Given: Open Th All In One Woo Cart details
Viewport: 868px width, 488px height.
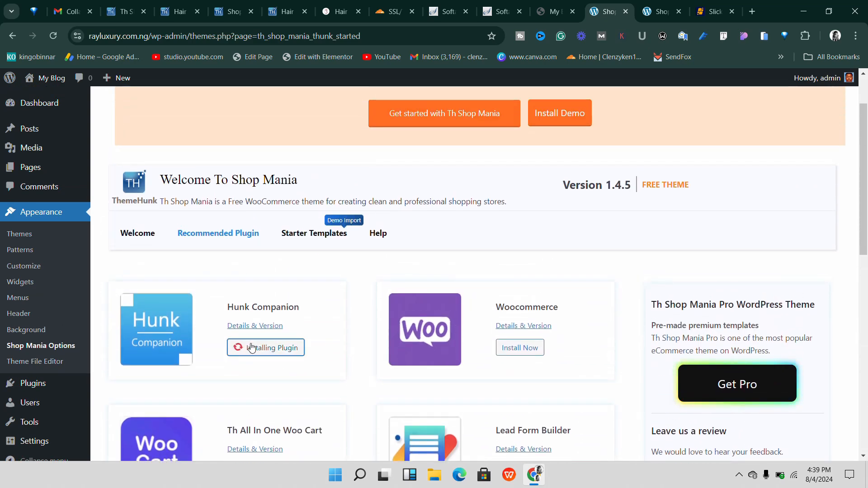Looking at the screenshot, I should point(255,449).
